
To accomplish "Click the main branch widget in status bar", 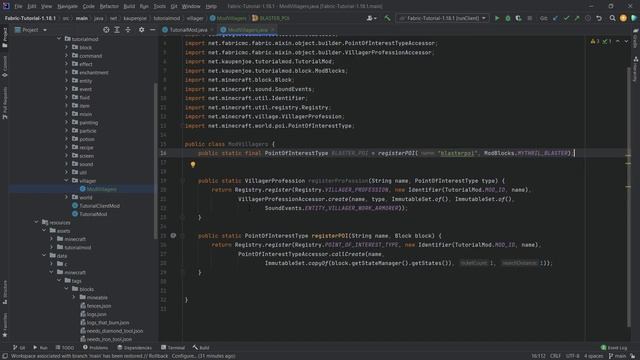I will [617, 356].
